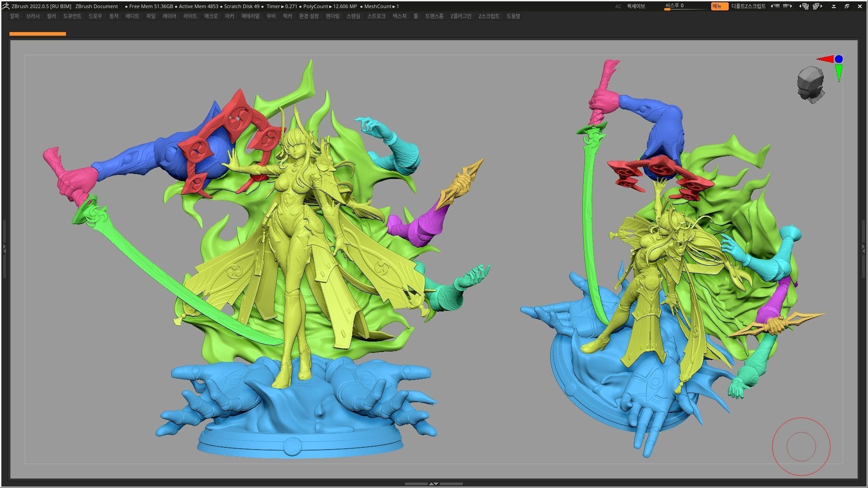
Task: Expand the bottom tray divider arrows
Action: 433,484
